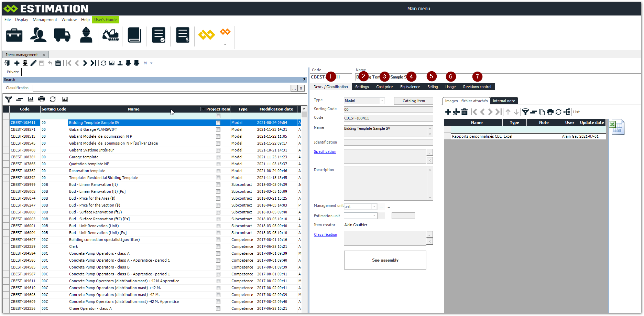The image size is (644, 316).
Task: Open the Management menu
Action: click(45, 20)
